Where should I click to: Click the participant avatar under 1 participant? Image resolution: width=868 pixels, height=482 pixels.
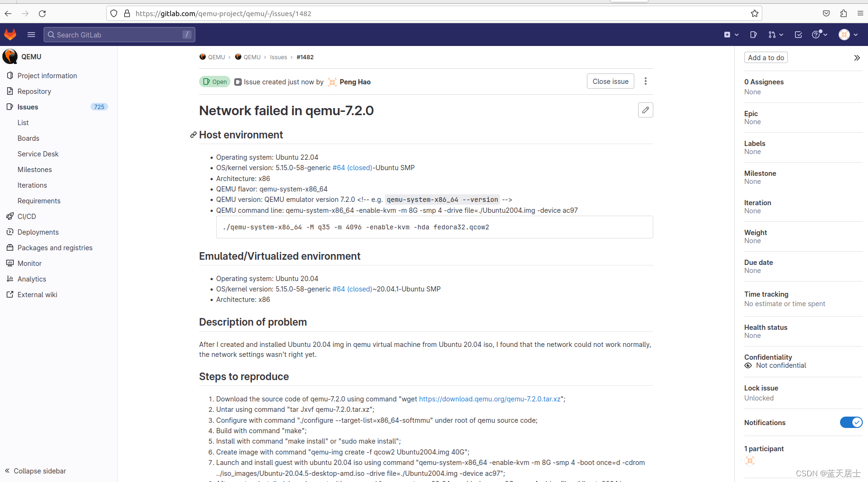click(749, 460)
